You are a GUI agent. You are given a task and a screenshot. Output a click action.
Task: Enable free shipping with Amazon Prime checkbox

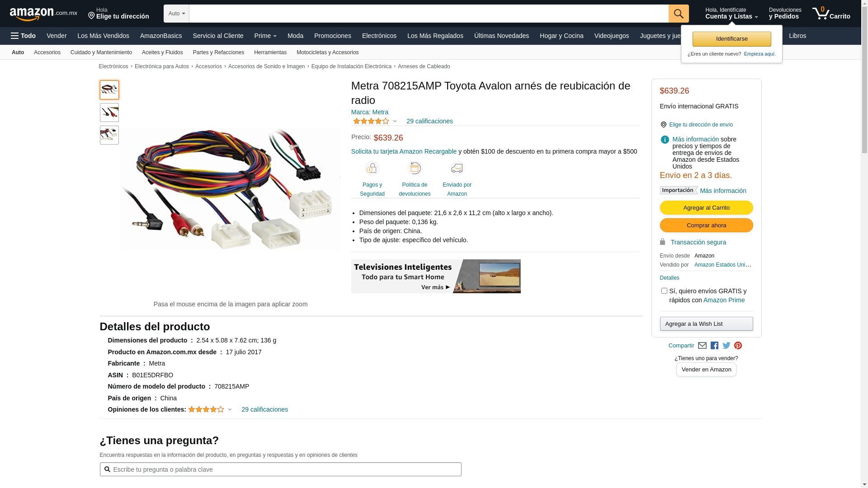point(664,291)
